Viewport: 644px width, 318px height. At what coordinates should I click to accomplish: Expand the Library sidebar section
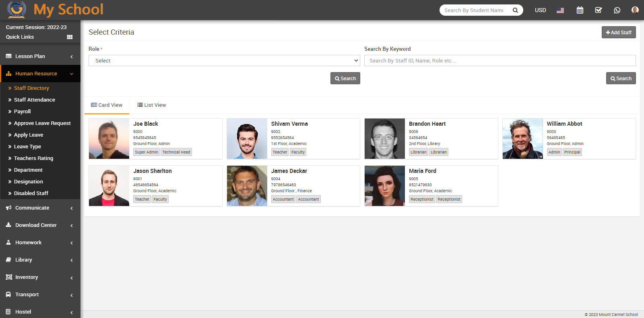(x=40, y=260)
